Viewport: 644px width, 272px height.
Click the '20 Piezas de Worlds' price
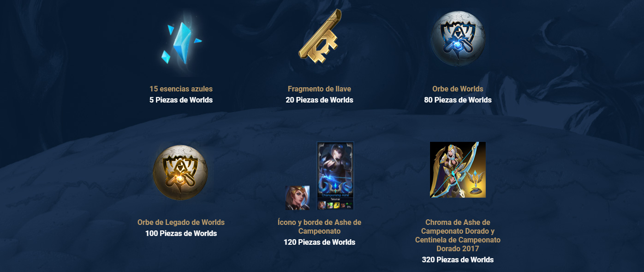click(319, 100)
